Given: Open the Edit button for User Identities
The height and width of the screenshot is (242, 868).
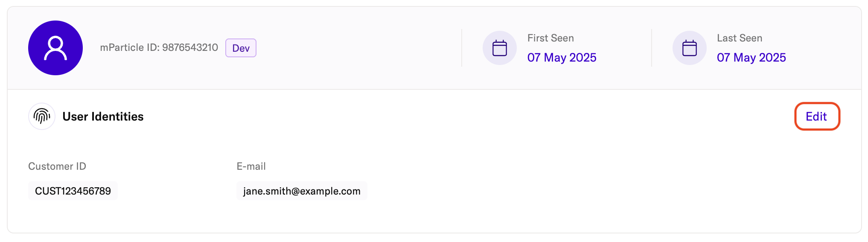Looking at the screenshot, I should click(x=817, y=116).
